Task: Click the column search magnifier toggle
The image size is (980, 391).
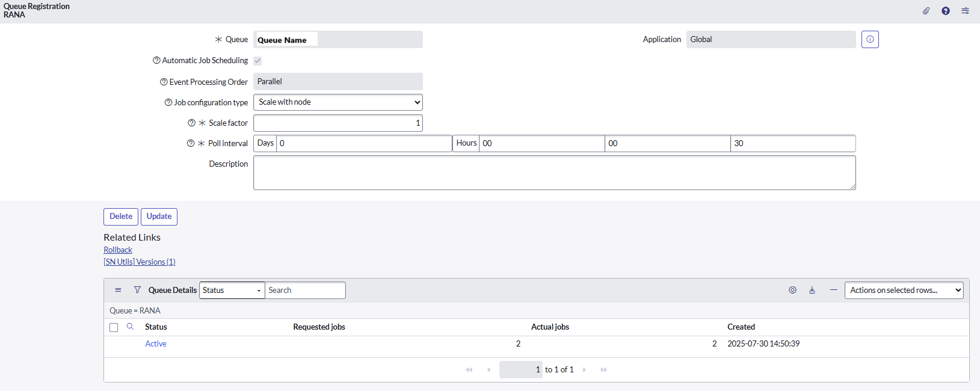Action: 130,327
